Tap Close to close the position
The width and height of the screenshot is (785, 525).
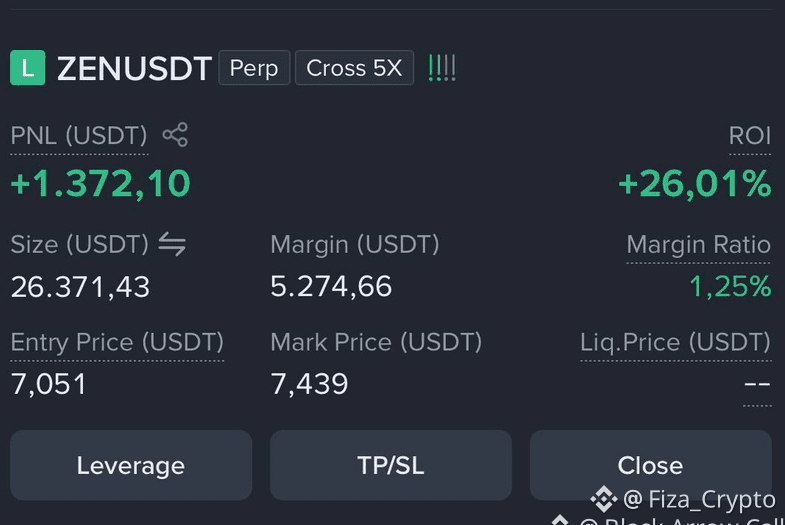coord(650,465)
